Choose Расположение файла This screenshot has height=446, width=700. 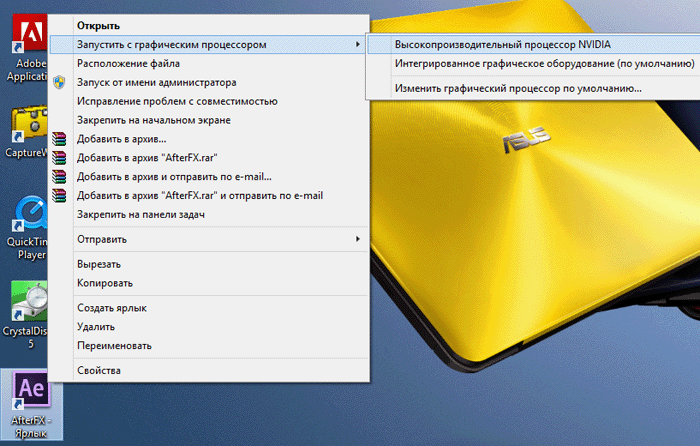click(x=209, y=63)
